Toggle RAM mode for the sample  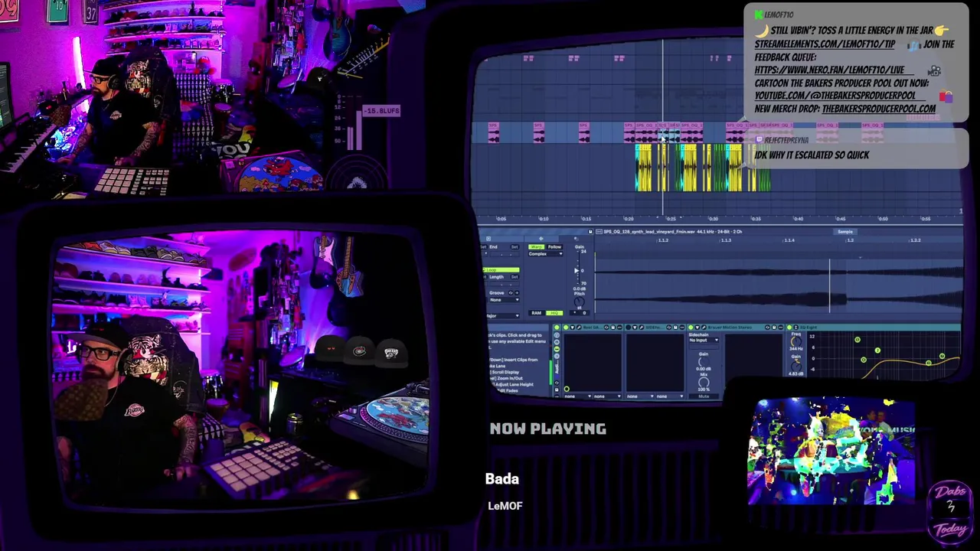[x=536, y=313]
